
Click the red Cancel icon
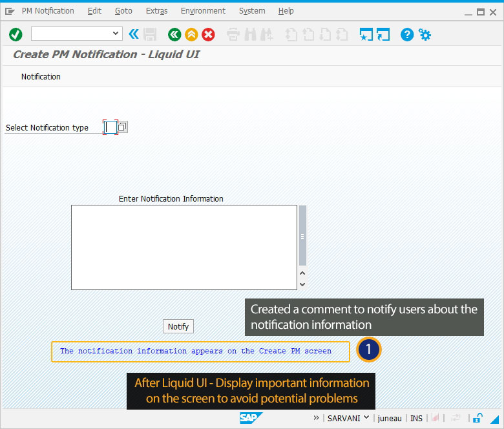208,34
